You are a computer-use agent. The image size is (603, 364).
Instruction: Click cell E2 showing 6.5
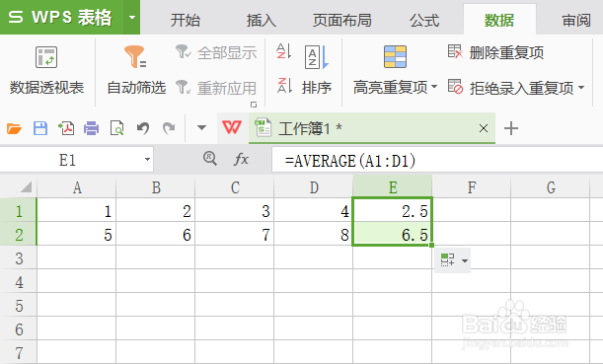click(x=393, y=234)
